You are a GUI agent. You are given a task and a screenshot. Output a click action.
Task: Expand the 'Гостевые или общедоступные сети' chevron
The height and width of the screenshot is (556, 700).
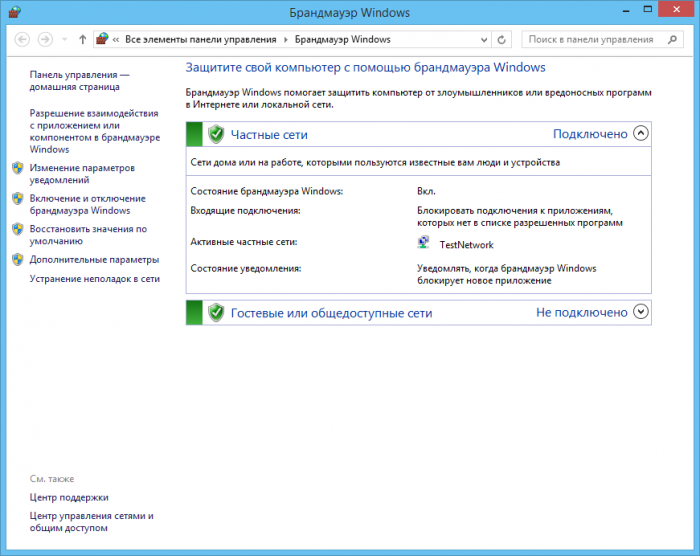tap(641, 312)
